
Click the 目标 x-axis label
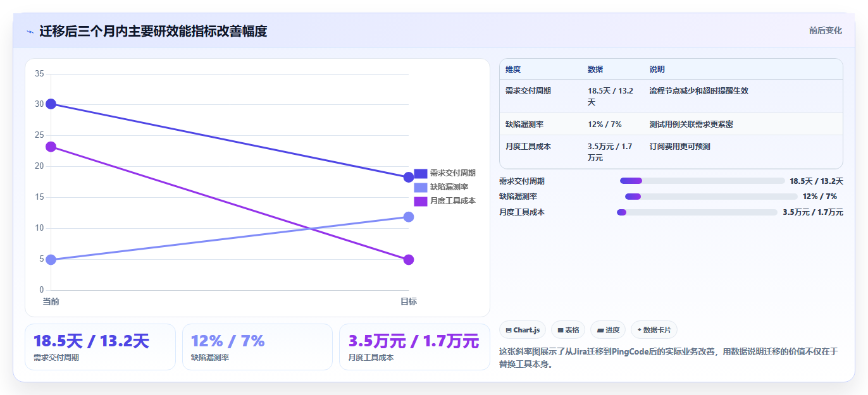(409, 302)
